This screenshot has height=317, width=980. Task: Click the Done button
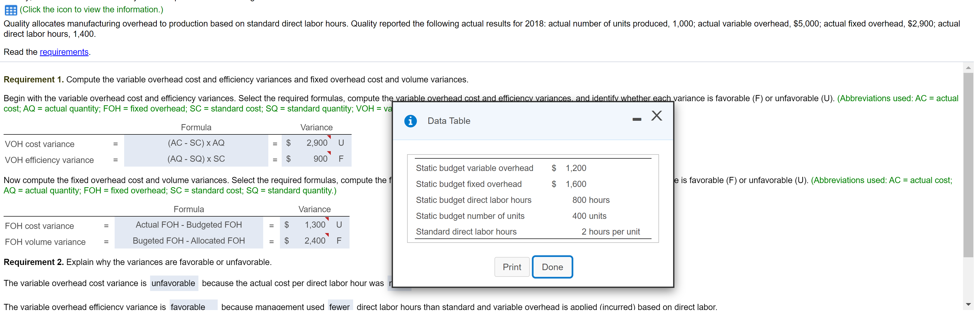click(x=552, y=267)
